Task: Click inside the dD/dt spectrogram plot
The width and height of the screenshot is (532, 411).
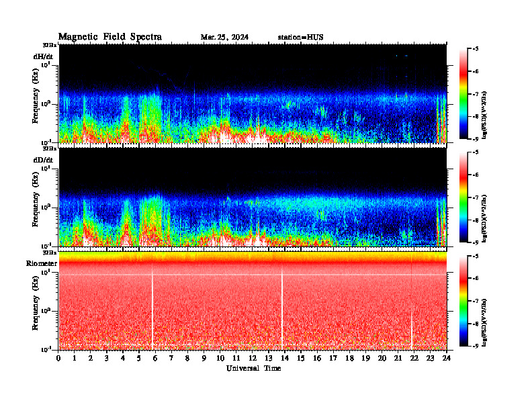Action: click(x=253, y=197)
